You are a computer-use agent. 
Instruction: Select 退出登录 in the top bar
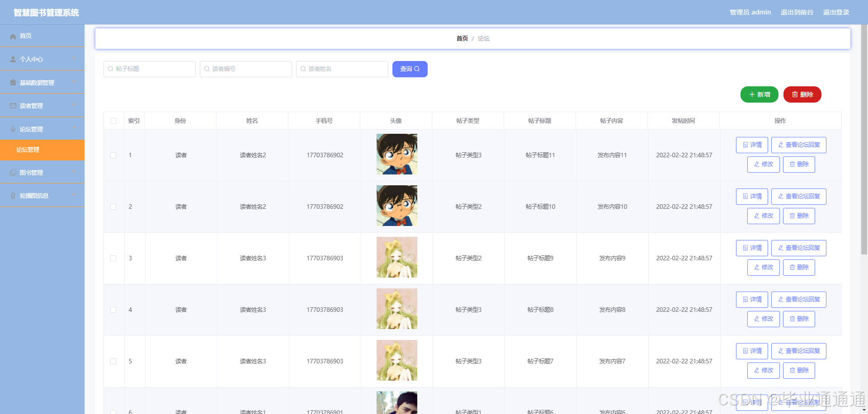pyautogui.click(x=836, y=12)
